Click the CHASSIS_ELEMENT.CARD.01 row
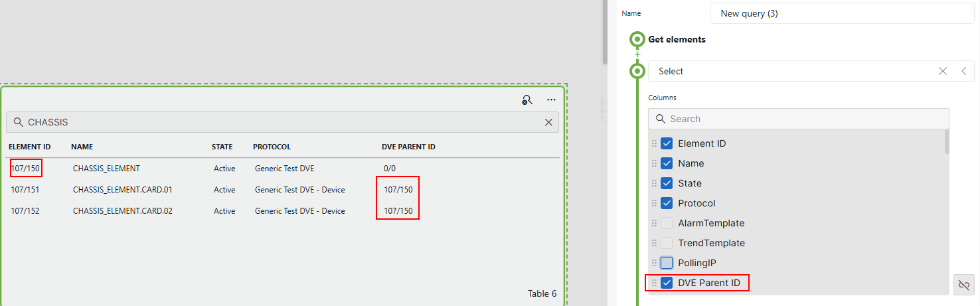 pos(123,190)
